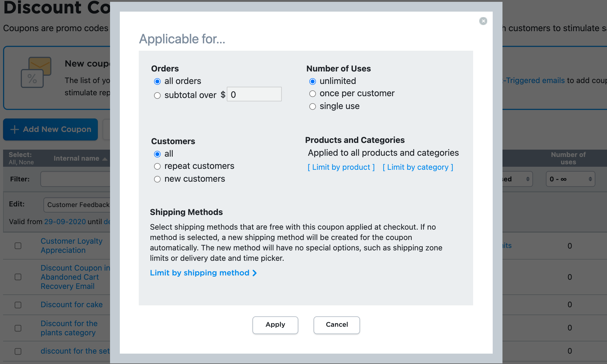Check the Customer Loyalty Appreciation row checkbox

click(x=18, y=246)
